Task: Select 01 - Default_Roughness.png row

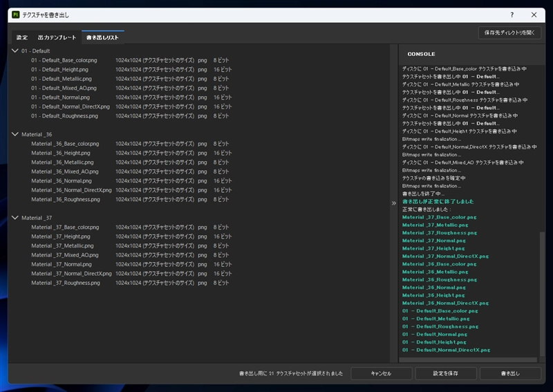Action: click(130, 116)
